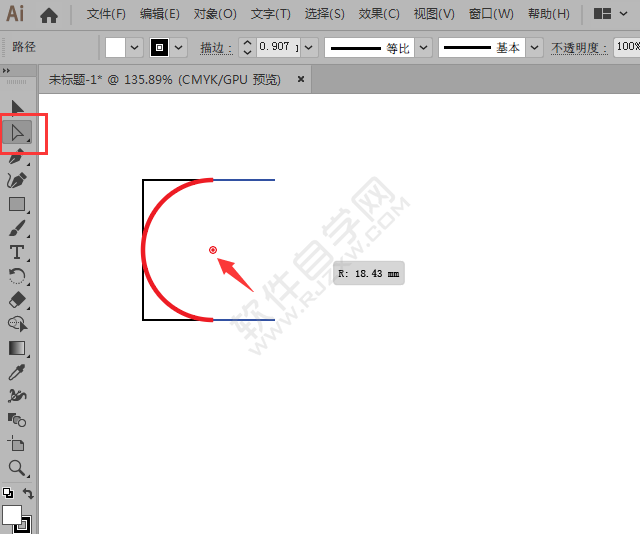
Task: Swap fill and stroke colors
Action: click(x=29, y=494)
